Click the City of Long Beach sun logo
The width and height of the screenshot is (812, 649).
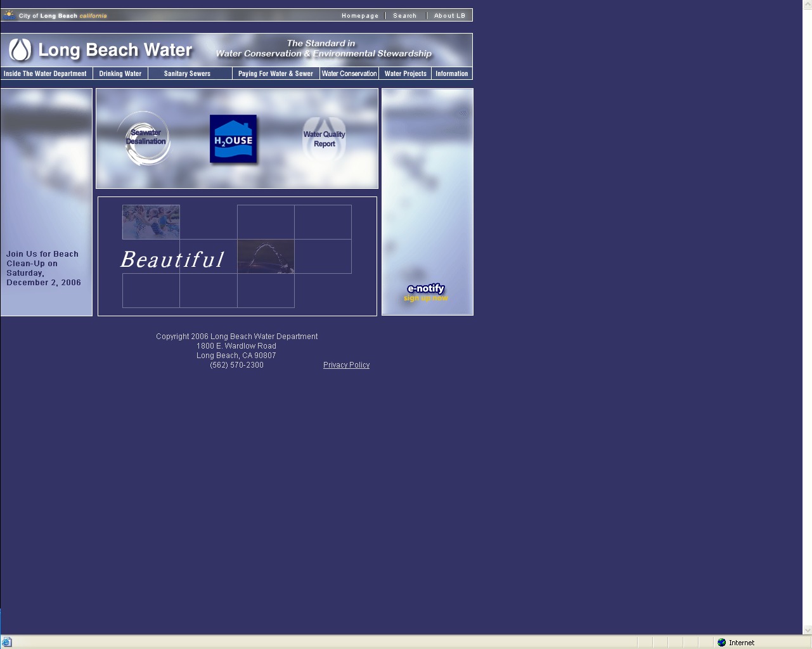pos(10,15)
